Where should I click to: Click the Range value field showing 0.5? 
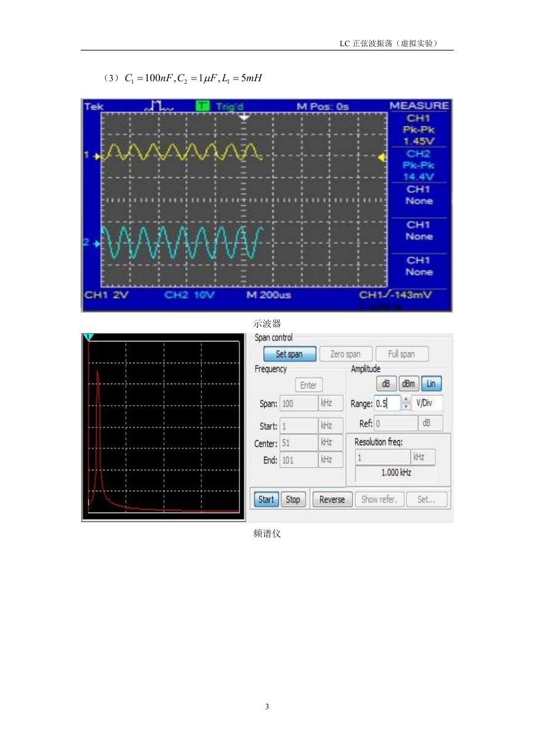(387, 404)
